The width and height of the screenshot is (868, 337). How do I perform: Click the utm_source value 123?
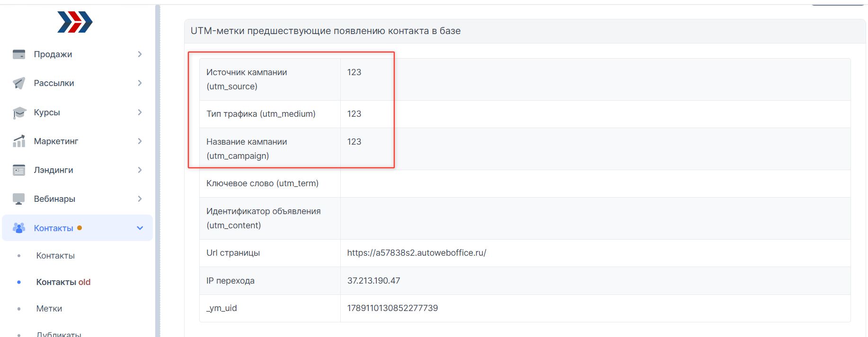click(x=354, y=72)
